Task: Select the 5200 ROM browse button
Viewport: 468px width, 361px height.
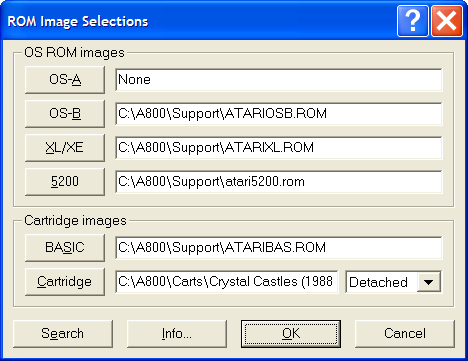Action: tap(65, 182)
